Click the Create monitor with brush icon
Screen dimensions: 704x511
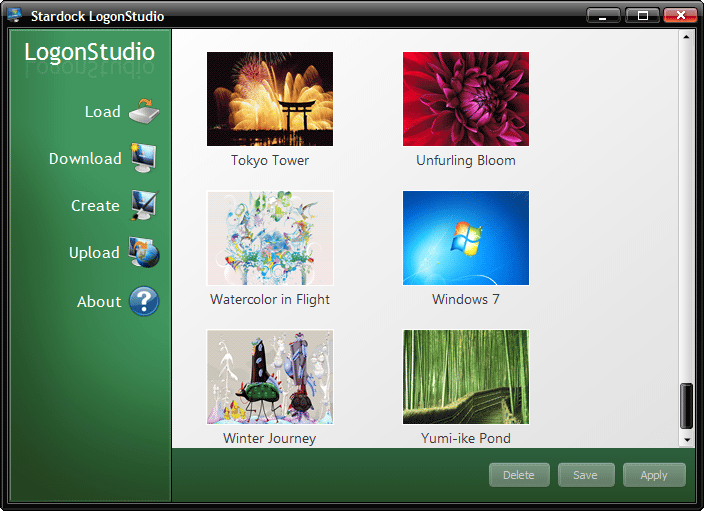[x=144, y=205]
